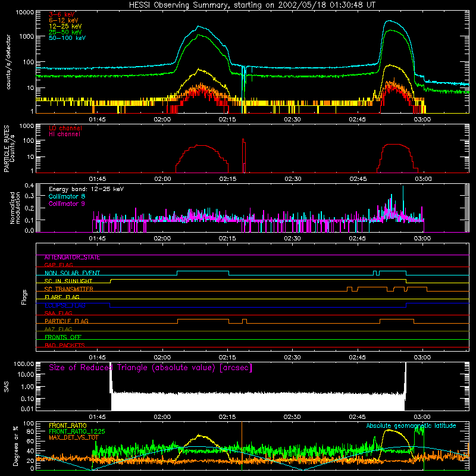This screenshot has height=476, width=476.
Task: Click the Flags vertical axis label
Action: click(24, 297)
